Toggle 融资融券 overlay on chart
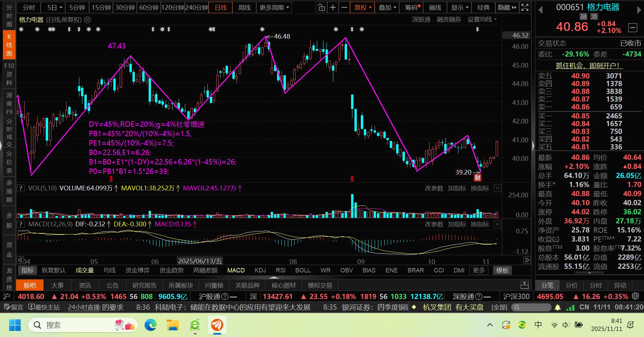 click(x=449, y=20)
